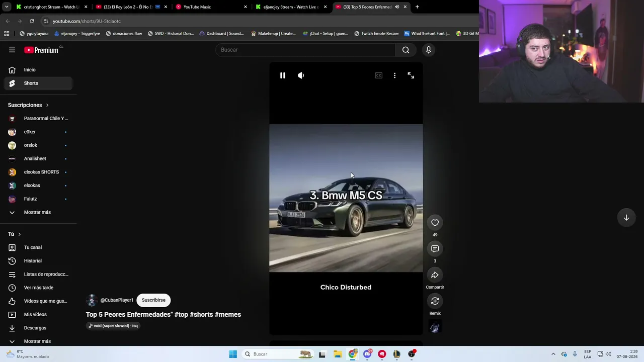Open the taskbar volume control
Screen dimensions: 644x362
tap(608, 354)
